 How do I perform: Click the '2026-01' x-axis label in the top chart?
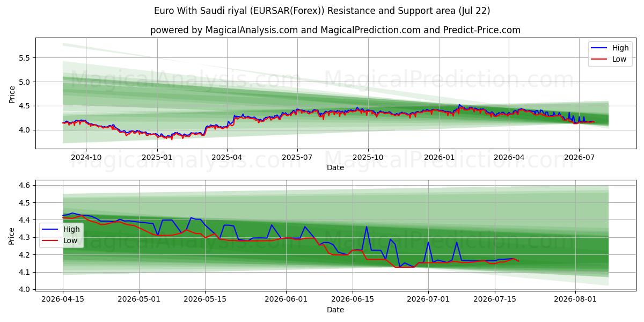tap(440, 158)
